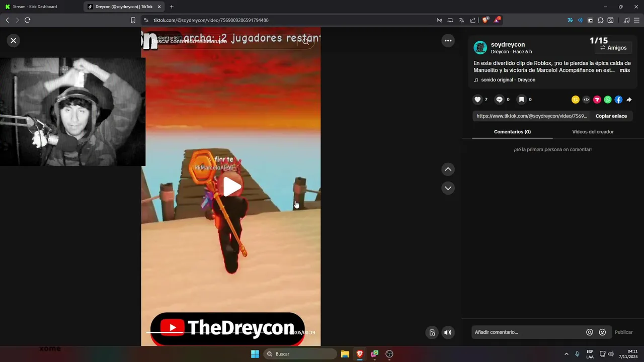This screenshot has width=644, height=362.
Task: Click Copiar enlace button
Action: (611, 116)
